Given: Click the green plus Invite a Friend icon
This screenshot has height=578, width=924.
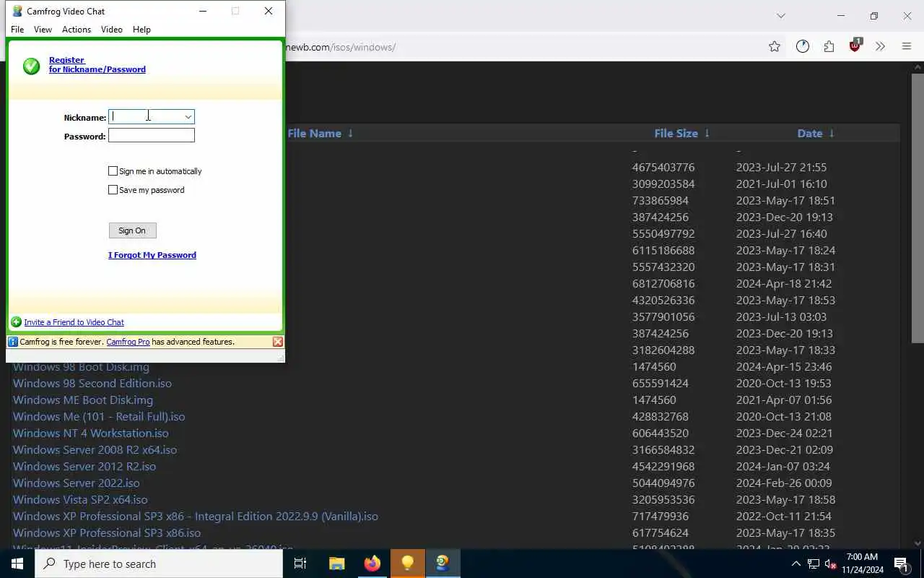Looking at the screenshot, I should [16, 322].
